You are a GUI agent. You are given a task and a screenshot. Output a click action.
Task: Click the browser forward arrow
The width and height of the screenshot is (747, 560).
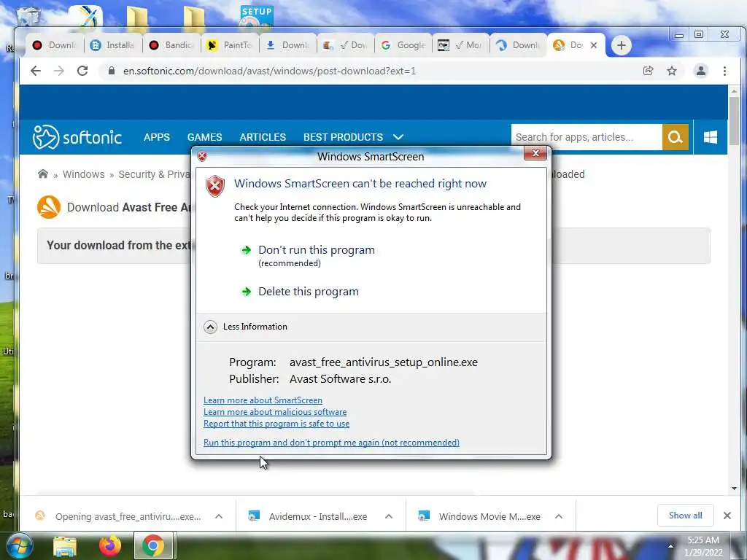59,71
